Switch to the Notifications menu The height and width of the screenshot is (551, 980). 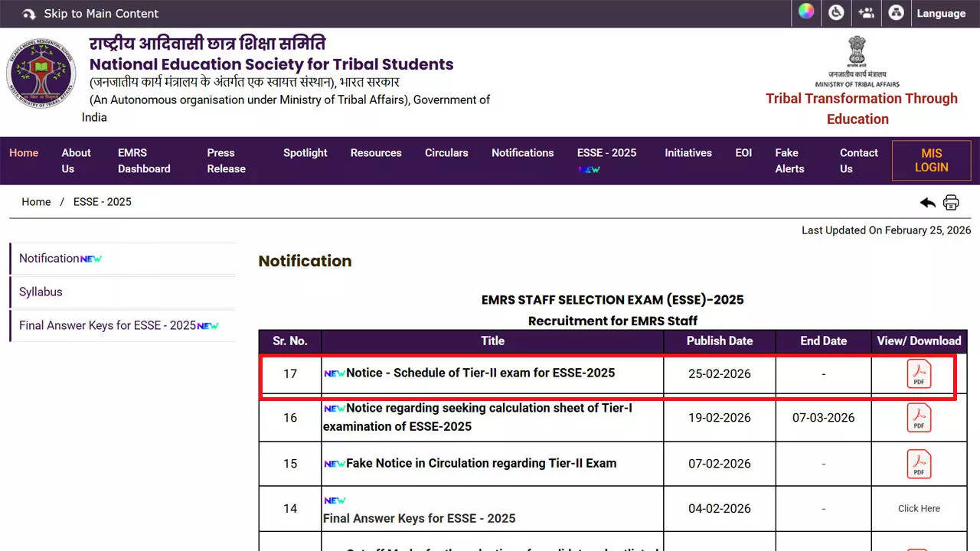coord(522,152)
